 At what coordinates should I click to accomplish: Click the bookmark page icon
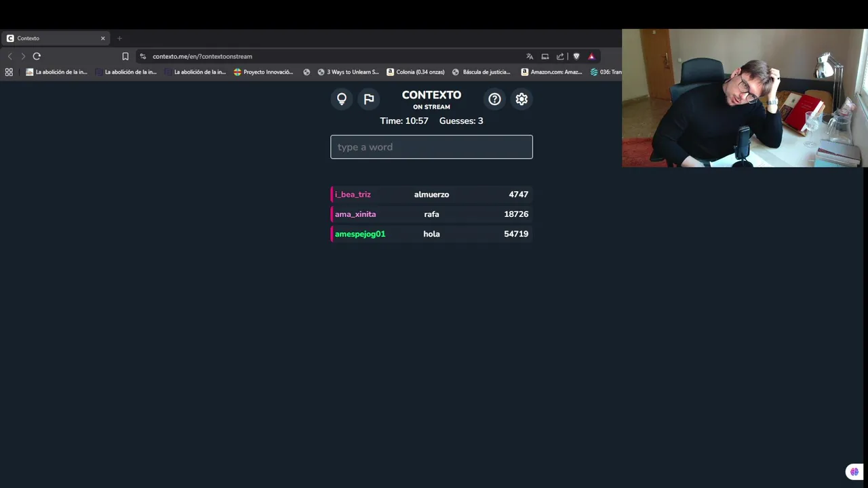tap(125, 56)
